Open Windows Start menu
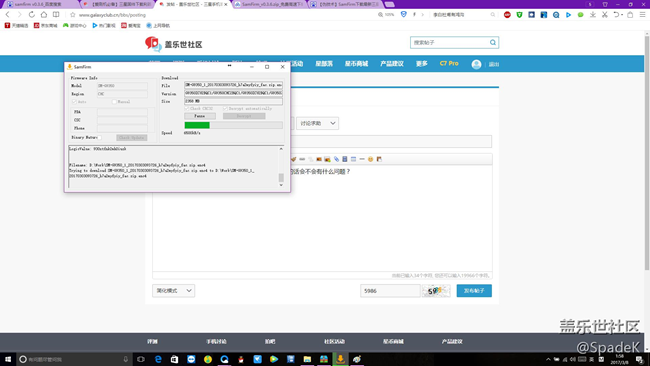This screenshot has height=366, width=650. (x=7, y=359)
